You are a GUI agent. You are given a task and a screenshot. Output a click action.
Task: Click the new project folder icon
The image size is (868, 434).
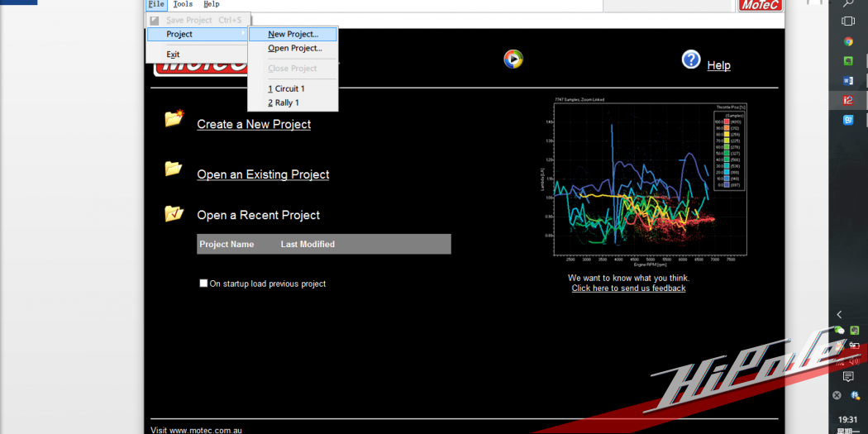click(174, 118)
